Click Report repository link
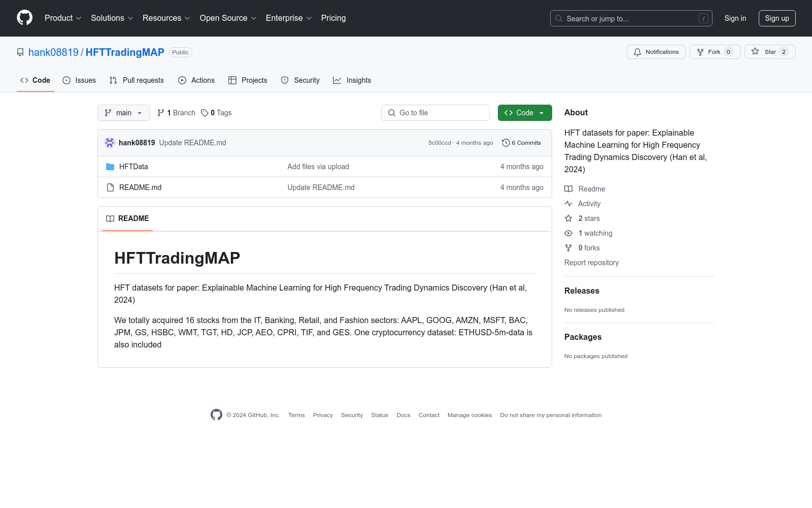Image resolution: width=812 pixels, height=508 pixels. pyautogui.click(x=591, y=263)
